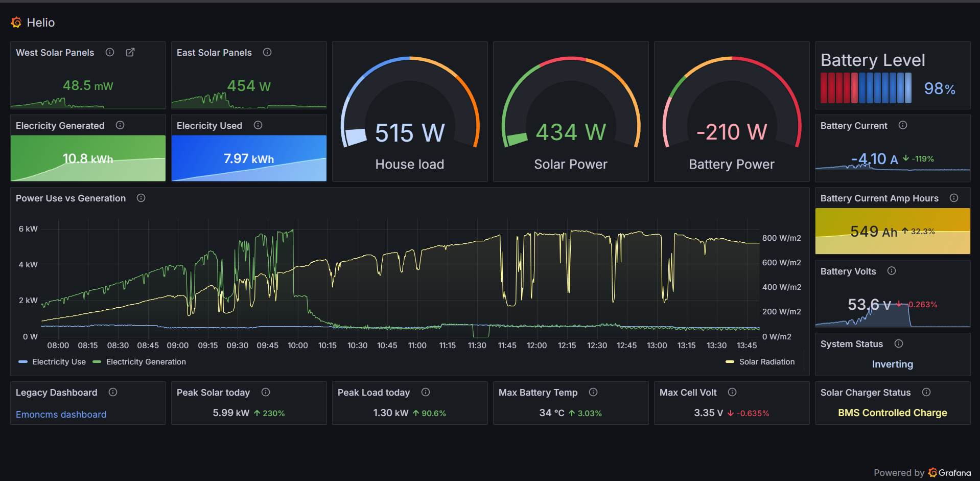Click the info icon on Power Use vs Generation
The height and width of the screenshot is (481, 980).
141,198
